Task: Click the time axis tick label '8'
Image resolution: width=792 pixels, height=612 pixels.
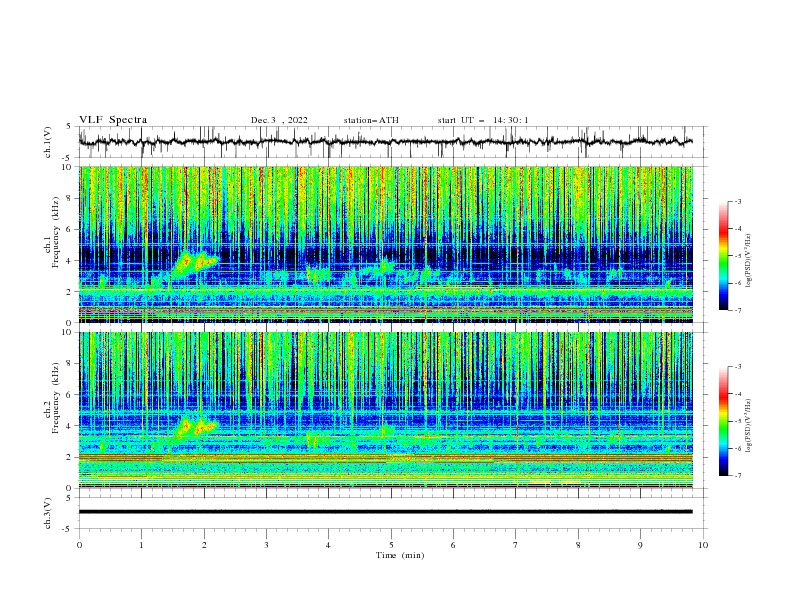Action: [578, 545]
